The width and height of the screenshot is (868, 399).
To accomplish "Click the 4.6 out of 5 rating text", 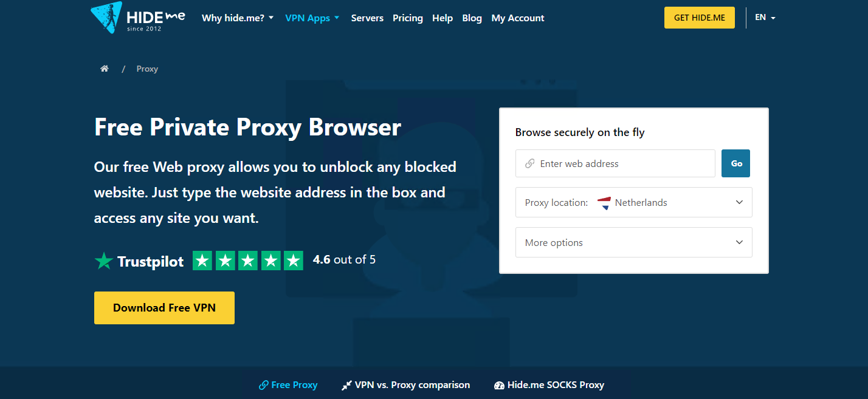I will pyautogui.click(x=344, y=260).
